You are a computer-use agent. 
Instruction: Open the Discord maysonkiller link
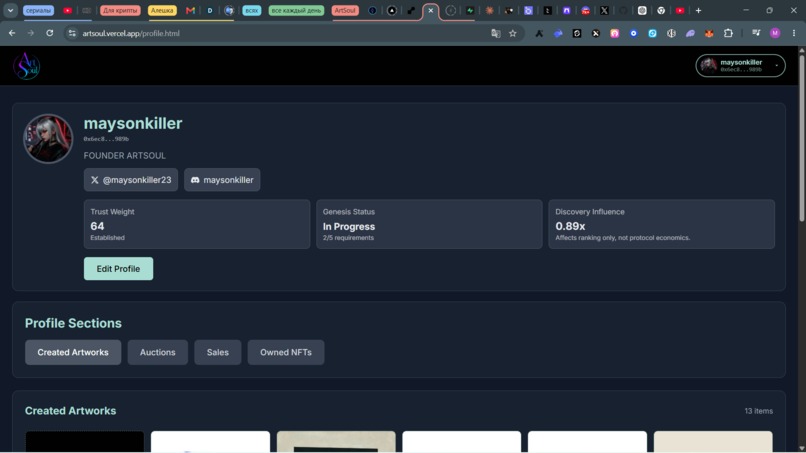(x=222, y=180)
